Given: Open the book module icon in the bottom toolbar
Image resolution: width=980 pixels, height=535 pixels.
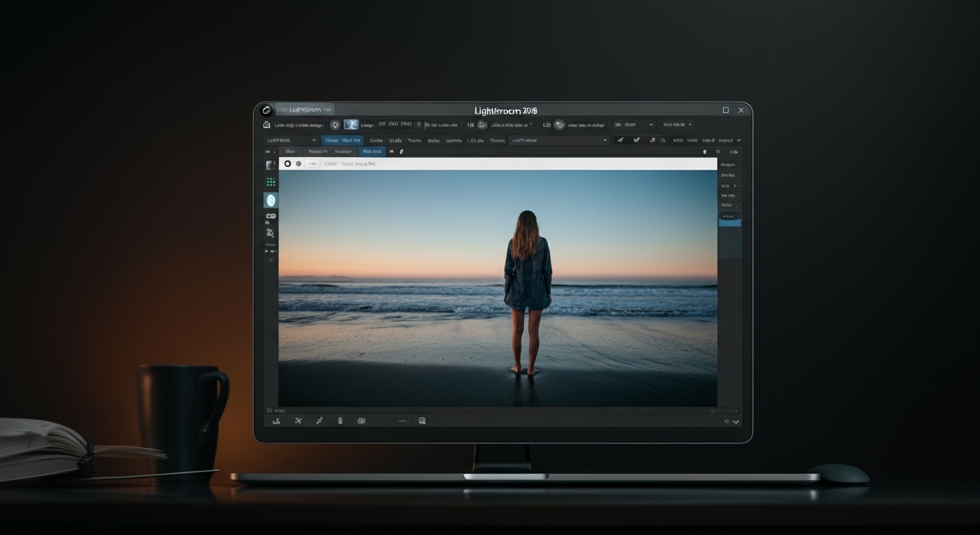Looking at the screenshot, I should tap(422, 421).
